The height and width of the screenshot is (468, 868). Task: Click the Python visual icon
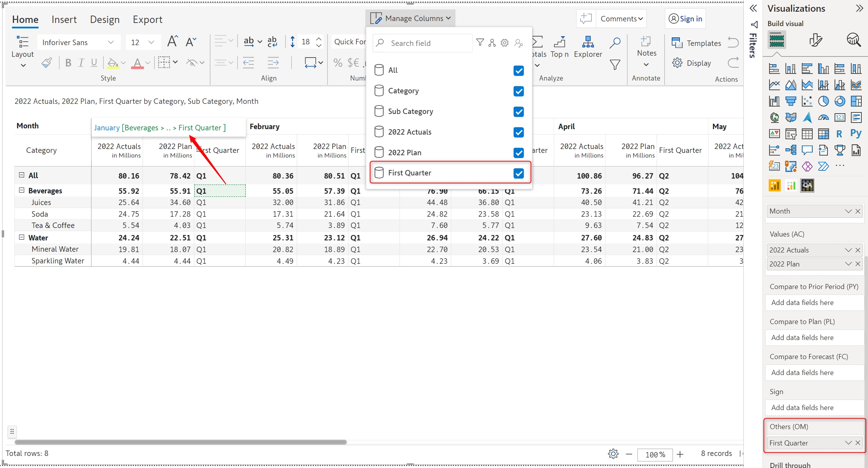[856, 134]
